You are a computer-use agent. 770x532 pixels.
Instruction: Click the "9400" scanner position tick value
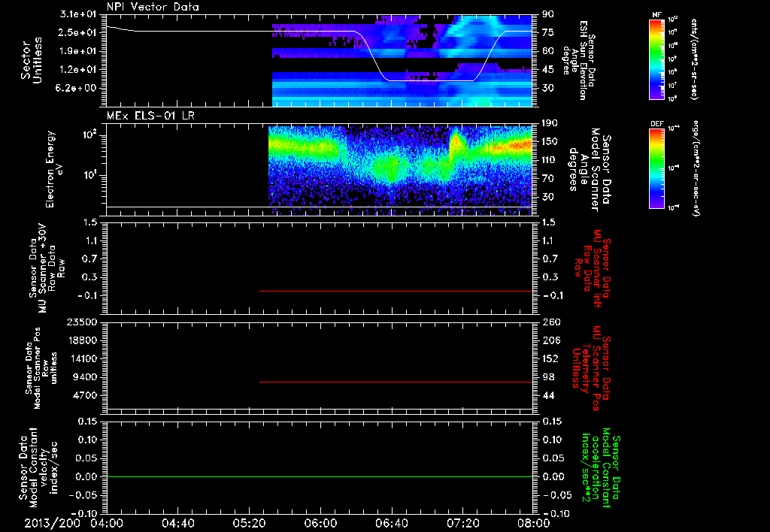click(x=85, y=377)
